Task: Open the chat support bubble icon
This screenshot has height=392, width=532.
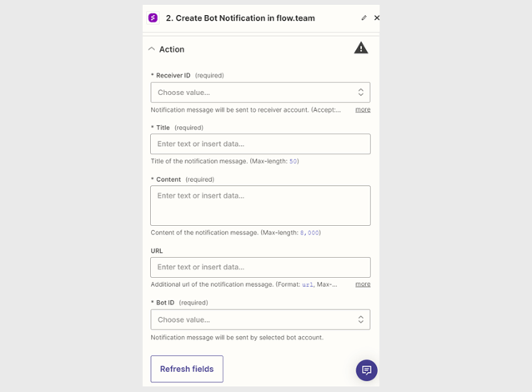Action: pyautogui.click(x=366, y=370)
